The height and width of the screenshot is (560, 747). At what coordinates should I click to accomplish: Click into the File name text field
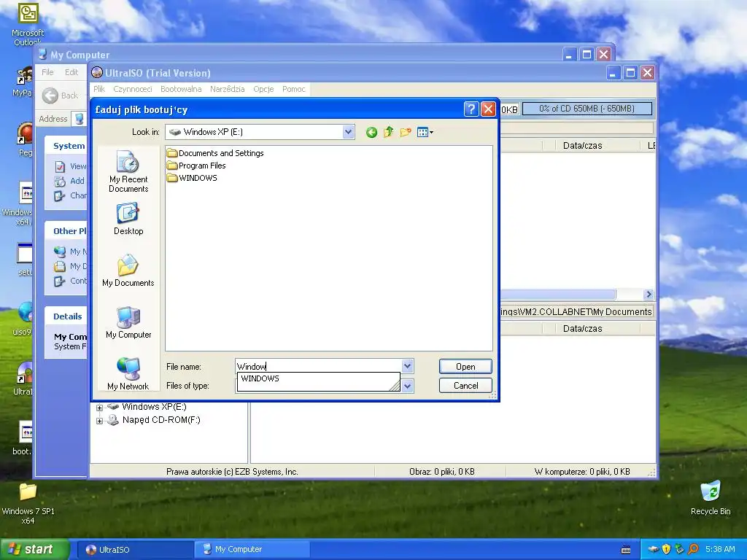(x=319, y=366)
